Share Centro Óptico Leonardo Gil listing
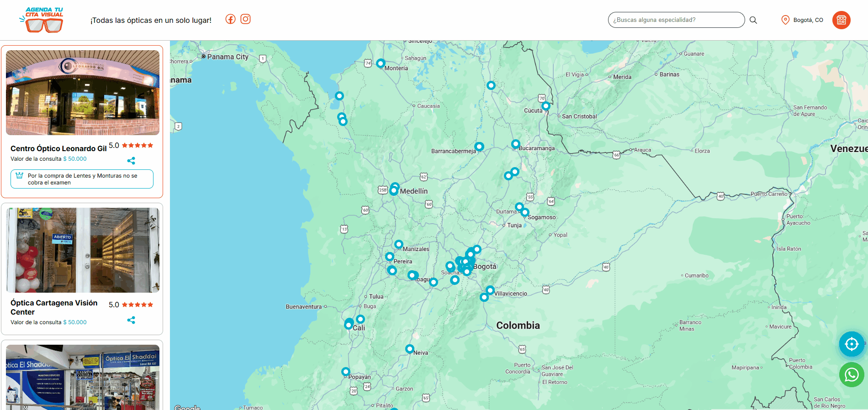Image resolution: width=868 pixels, height=410 pixels. coord(131,161)
